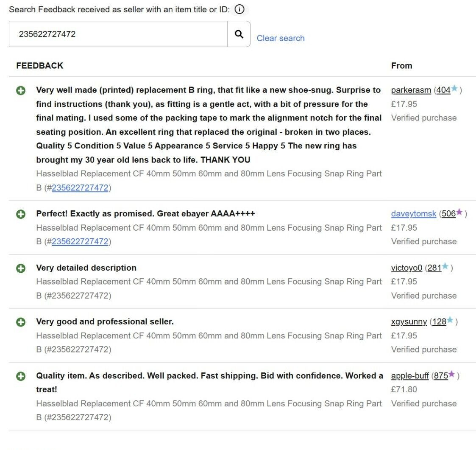Click the purple star beside daveytomsk's score
This screenshot has height=450, width=476.
click(x=459, y=213)
